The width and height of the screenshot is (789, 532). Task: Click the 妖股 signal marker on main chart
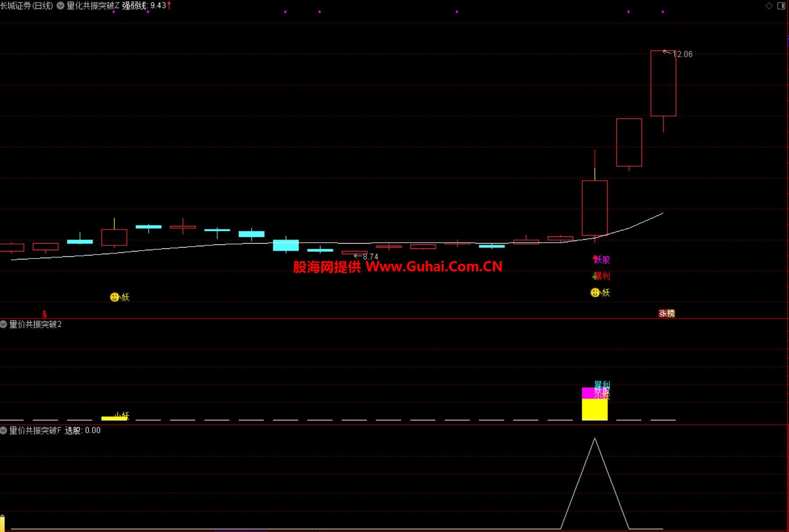602,260
